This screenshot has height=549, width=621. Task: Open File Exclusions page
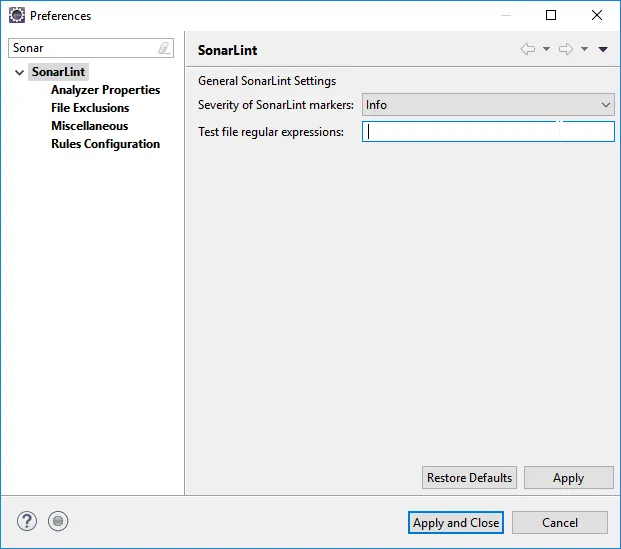pos(90,108)
